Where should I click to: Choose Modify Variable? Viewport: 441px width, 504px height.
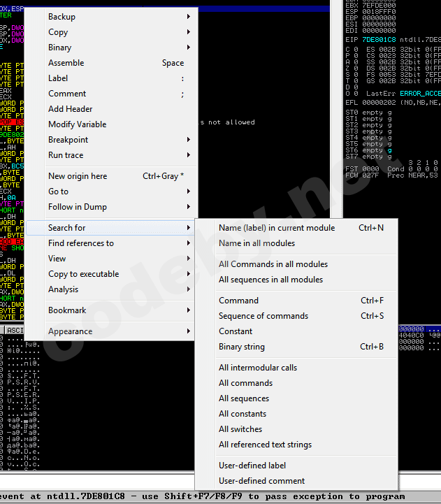(x=77, y=124)
